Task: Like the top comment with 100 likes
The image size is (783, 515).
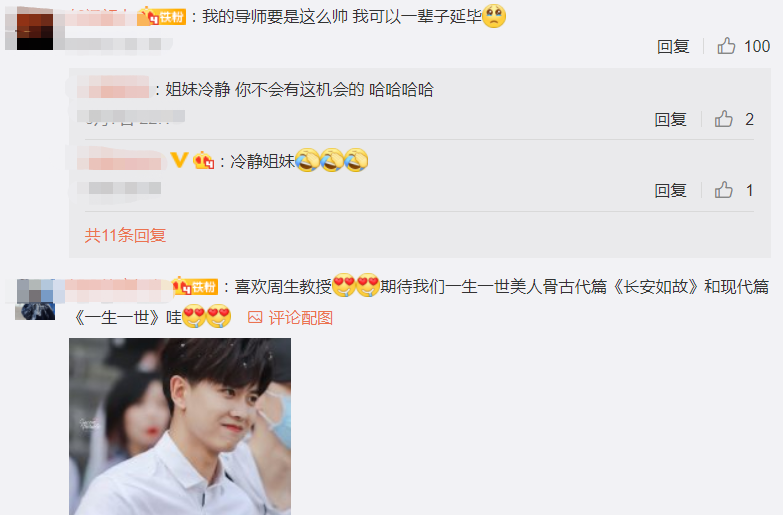Action: coord(726,46)
